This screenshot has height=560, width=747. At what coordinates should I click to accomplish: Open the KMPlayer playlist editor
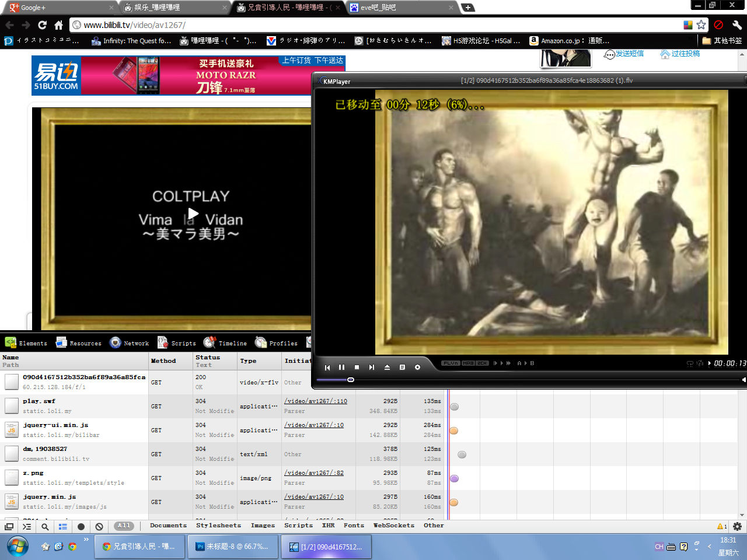[402, 367]
